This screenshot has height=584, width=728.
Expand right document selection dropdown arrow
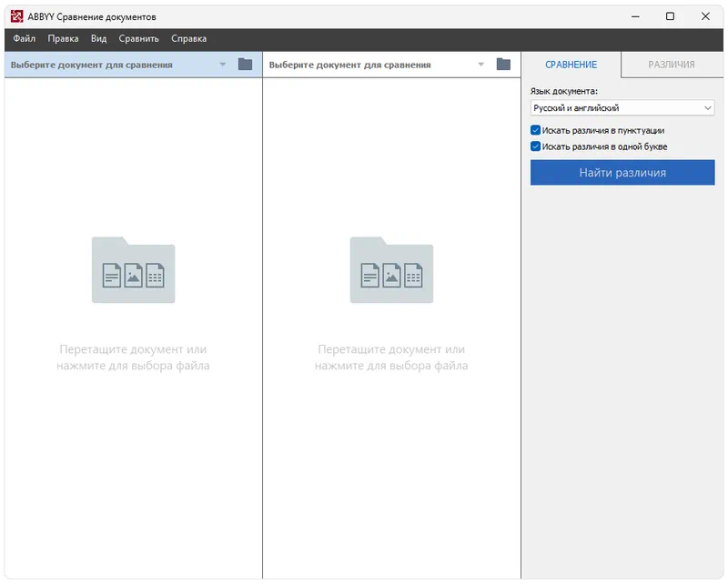click(x=481, y=65)
